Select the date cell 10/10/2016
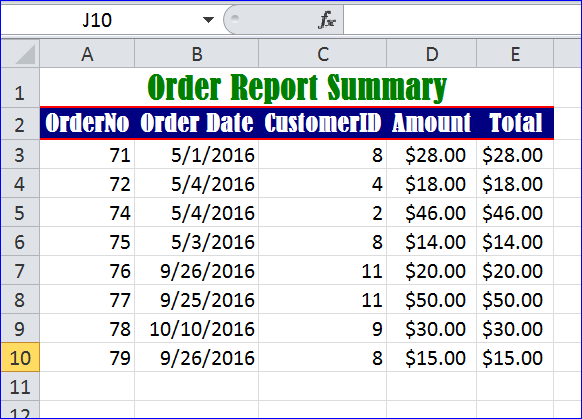The image size is (582, 419). (x=196, y=328)
